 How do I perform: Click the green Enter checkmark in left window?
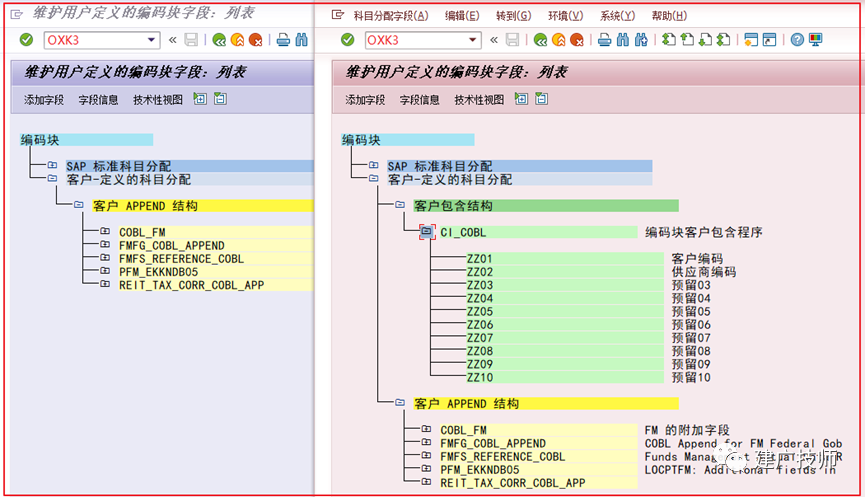(x=26, y=40)
